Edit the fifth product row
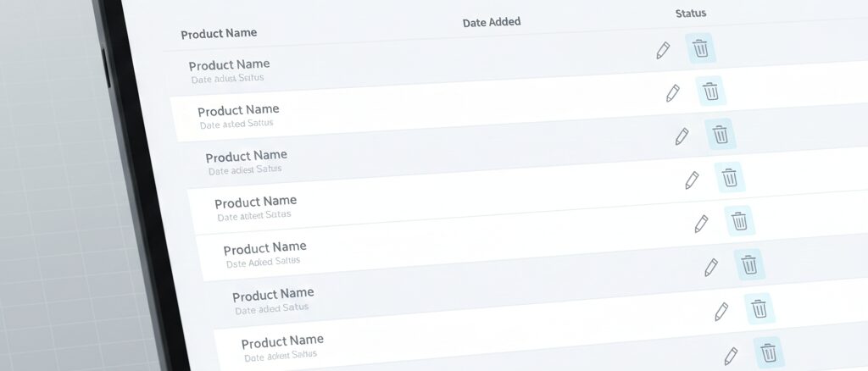The image size is (868, 371). click(702, 224)
